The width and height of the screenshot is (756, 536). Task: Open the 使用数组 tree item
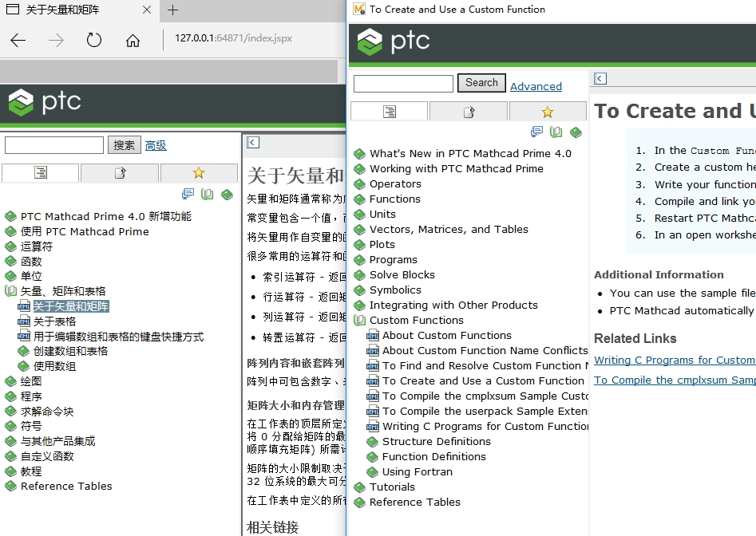pos(54,366)
